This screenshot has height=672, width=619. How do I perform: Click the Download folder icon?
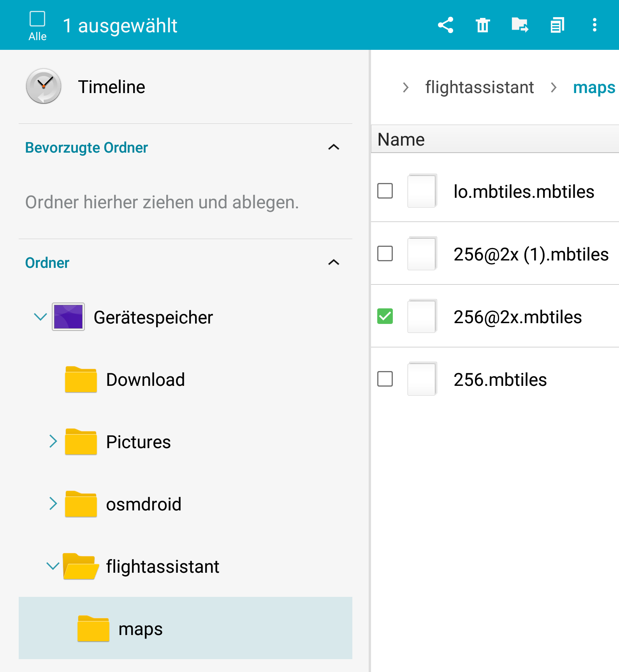(x=81, y=380)
